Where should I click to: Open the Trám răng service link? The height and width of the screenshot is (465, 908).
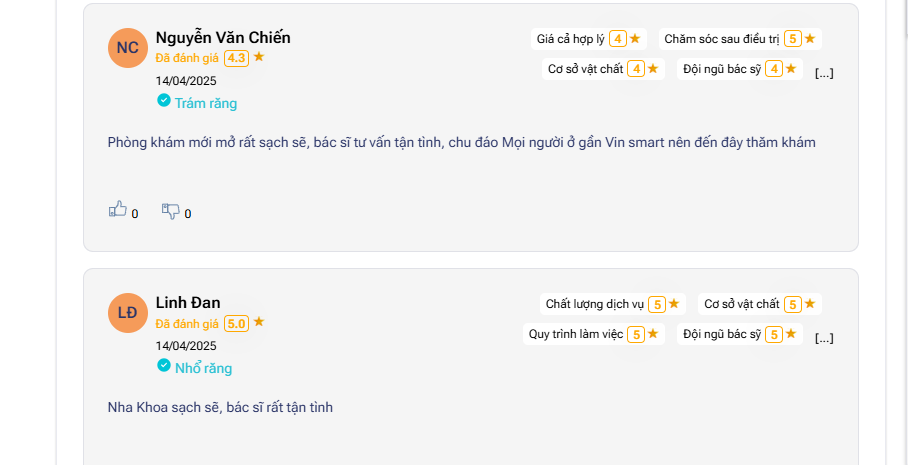tap(206, 103)
